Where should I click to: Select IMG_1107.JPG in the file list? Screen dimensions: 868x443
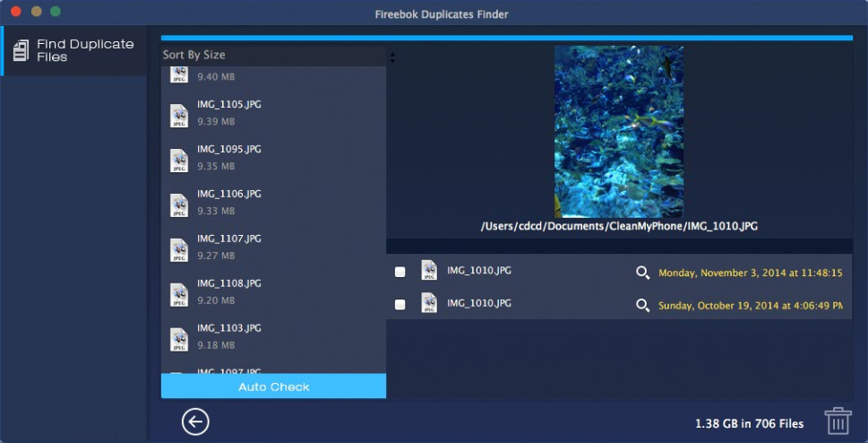(x=273, y=248)
